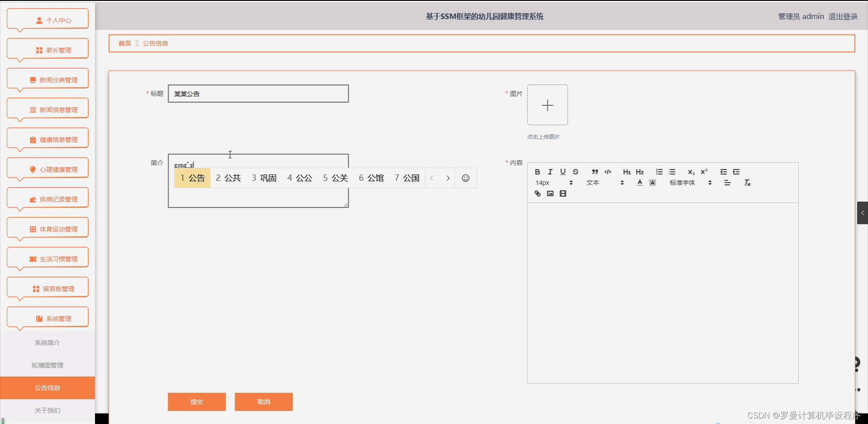Insert a hyperlink using the link icon
This screenshot has height=424, width=868.
click(537, 193)
